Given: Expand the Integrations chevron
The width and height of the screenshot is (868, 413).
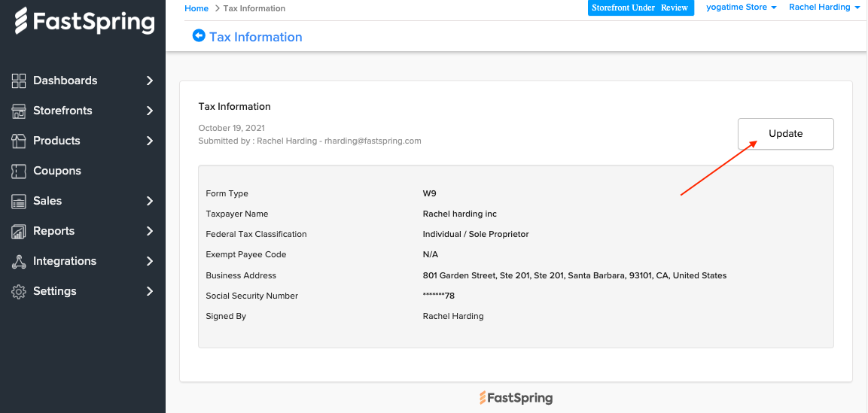Looking at the screenshot, I should tap(150, 261).
